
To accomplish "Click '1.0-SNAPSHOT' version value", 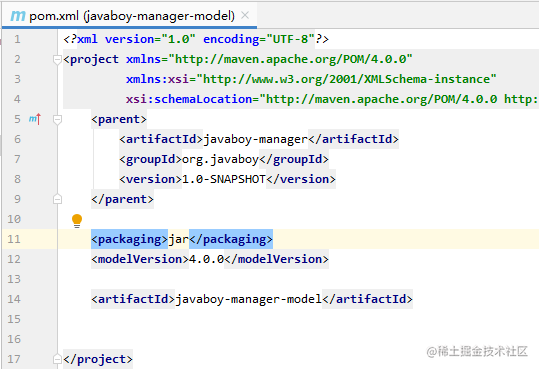I will 224,179.
